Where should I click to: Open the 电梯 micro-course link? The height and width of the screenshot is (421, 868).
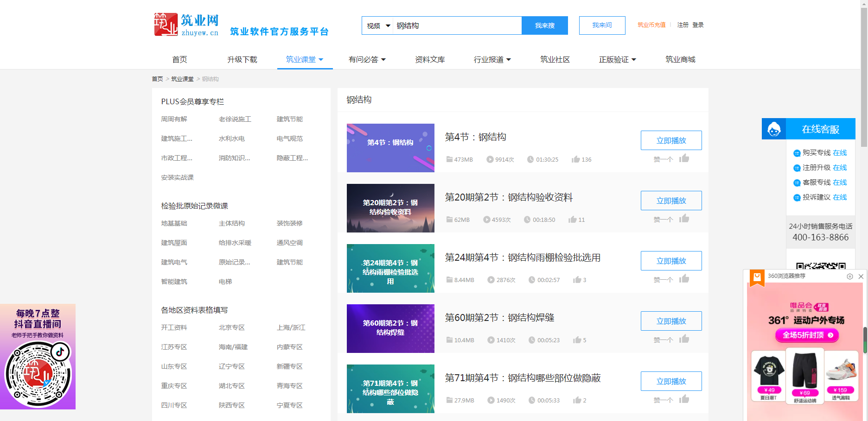click(225, 282)
